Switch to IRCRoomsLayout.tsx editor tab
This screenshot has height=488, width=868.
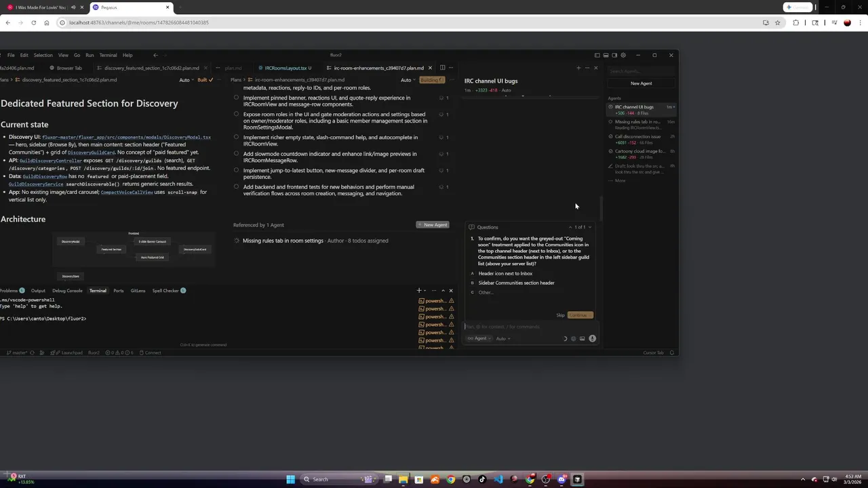285,68
